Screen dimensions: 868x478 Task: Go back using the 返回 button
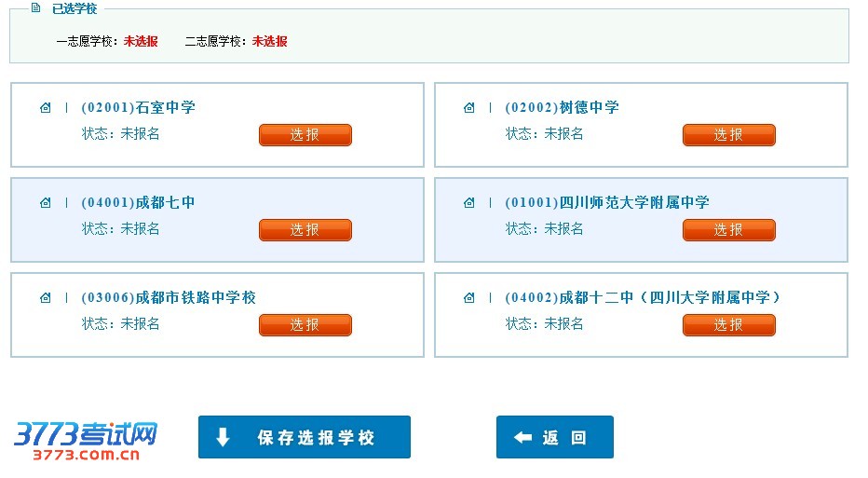[554, 437]
